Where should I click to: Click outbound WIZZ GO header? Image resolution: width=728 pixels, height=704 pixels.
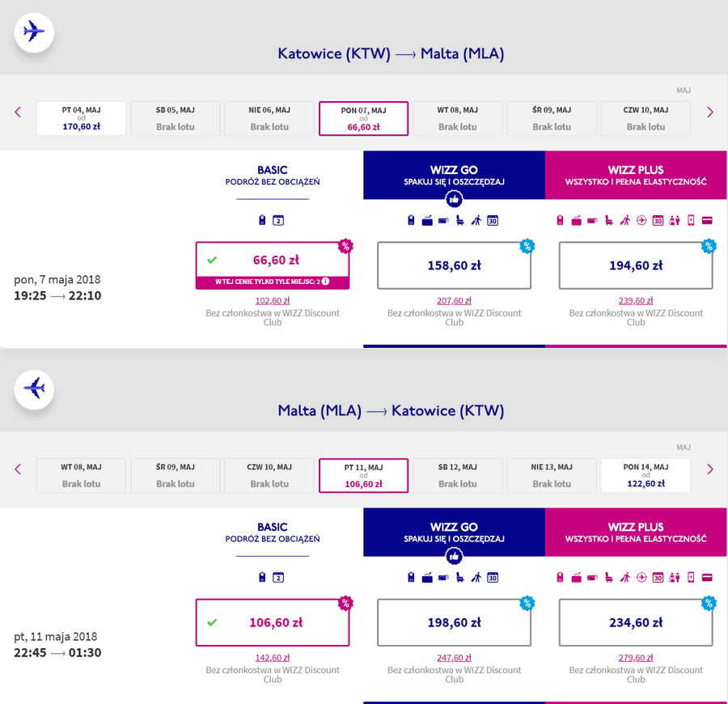coord(454,175)
